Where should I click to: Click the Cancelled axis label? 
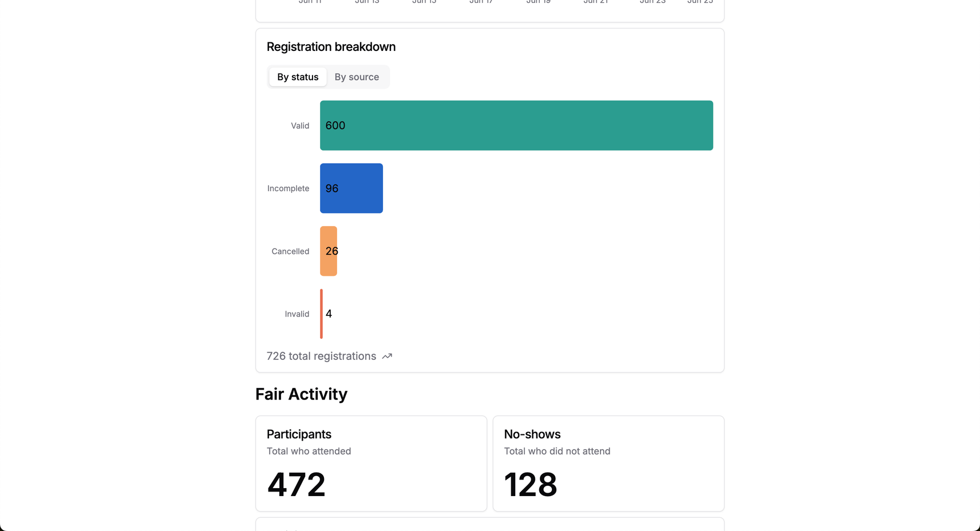tap(290, 252)
